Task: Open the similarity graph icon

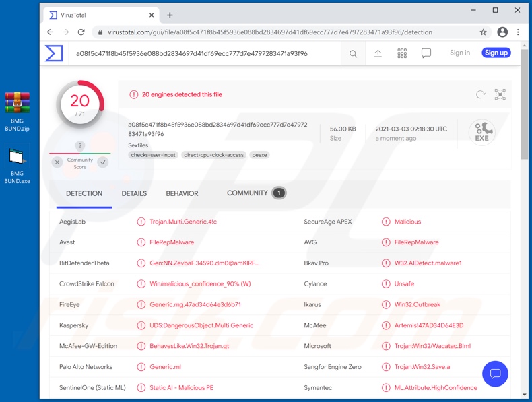Action: point(500,94)
